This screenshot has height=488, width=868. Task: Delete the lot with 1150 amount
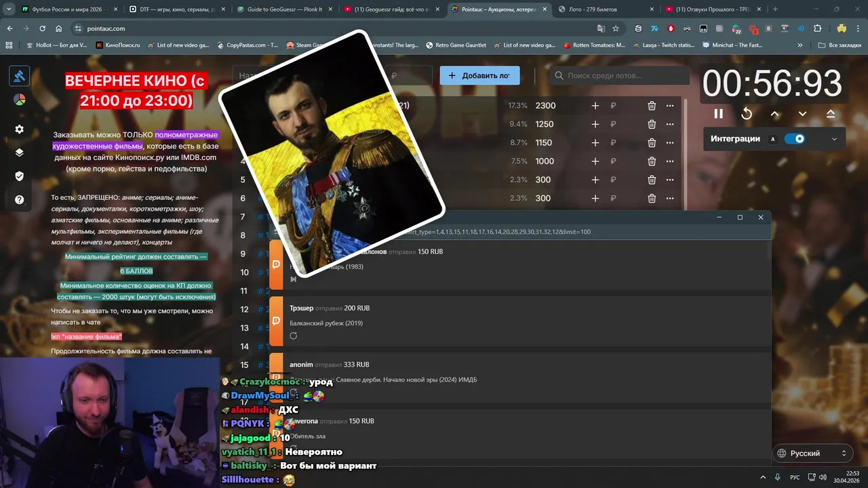[x=652, y=143]
